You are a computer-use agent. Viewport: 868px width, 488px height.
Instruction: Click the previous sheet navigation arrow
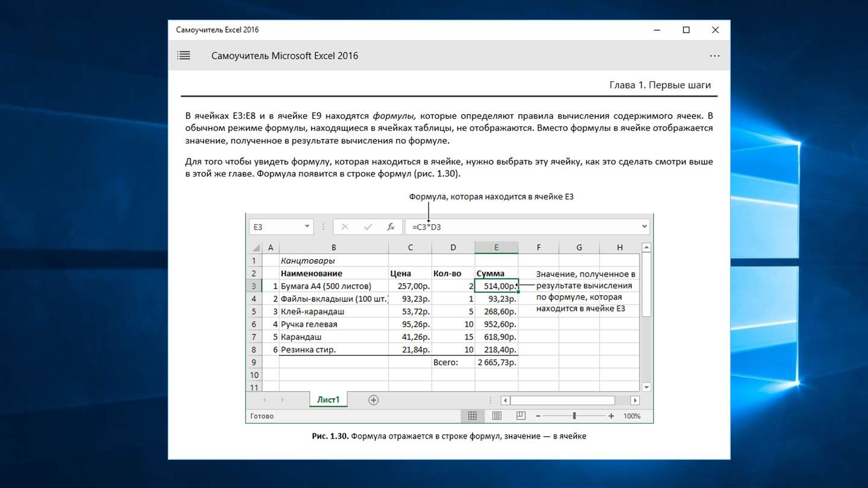265,400
